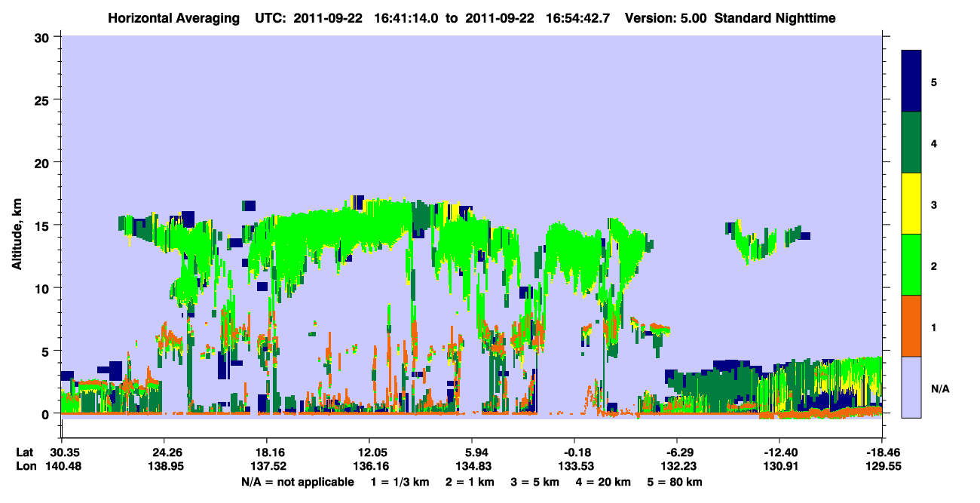Click the y-axis tick label 20

point(44,162)
